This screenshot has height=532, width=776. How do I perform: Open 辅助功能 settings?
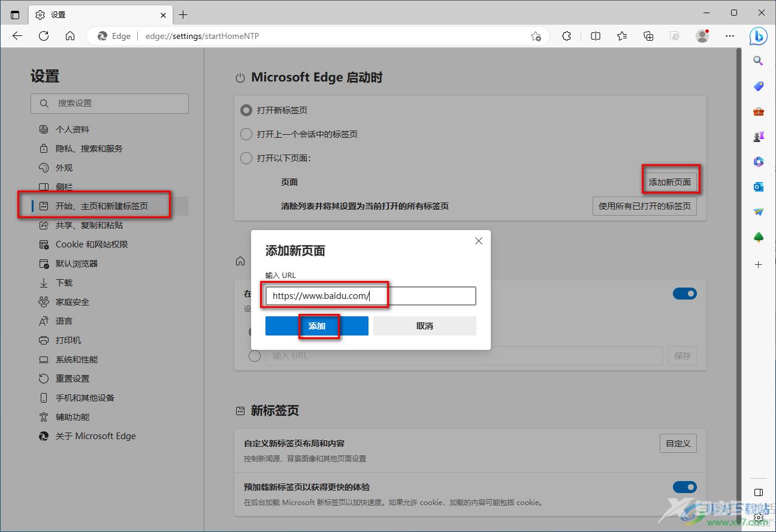coord(73,417)
